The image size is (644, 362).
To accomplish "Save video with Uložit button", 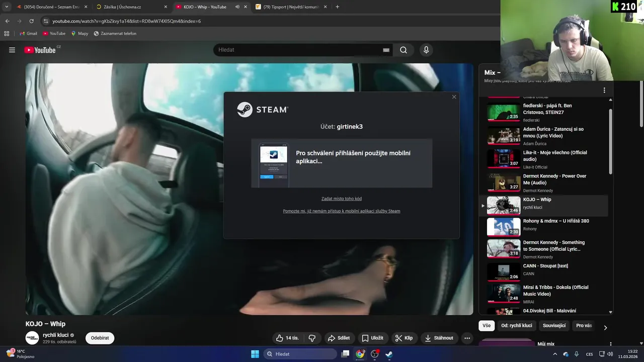I will pyautogui.click(x=373, y=338).
